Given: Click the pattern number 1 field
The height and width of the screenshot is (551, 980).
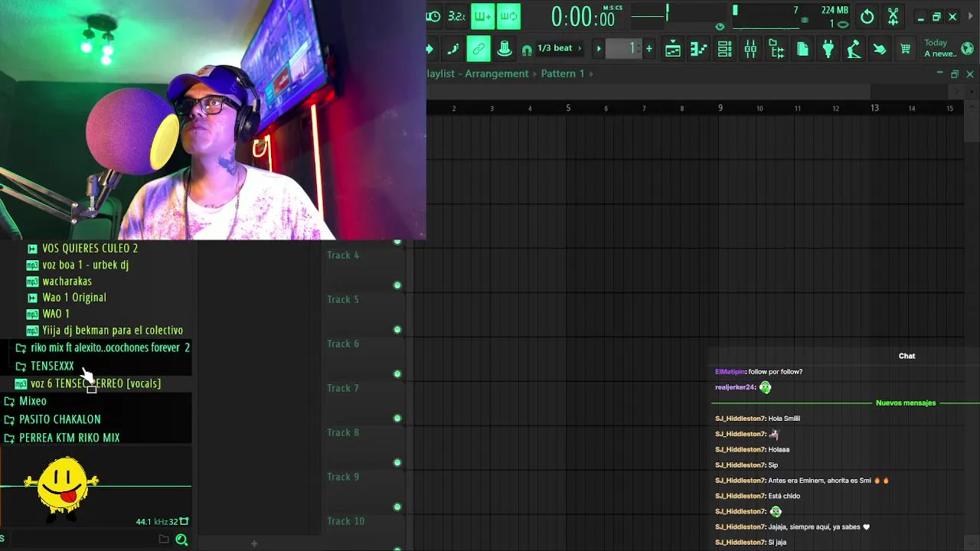Looking at the screenshot, I should [x=624, y=49].
